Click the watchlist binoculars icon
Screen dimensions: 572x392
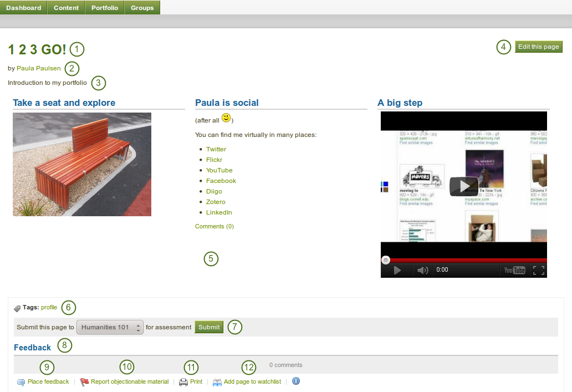point(217,382)
